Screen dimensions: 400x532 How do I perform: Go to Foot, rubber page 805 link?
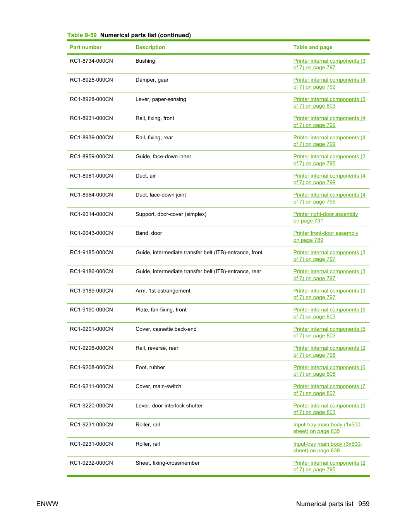329,371
